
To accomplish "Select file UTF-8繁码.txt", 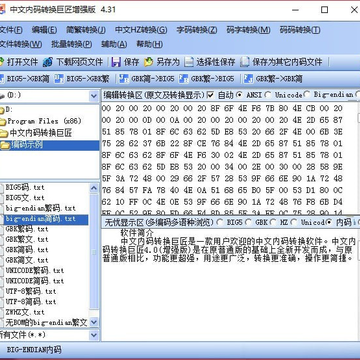I will pyautogui.click(x=31, y=292).
